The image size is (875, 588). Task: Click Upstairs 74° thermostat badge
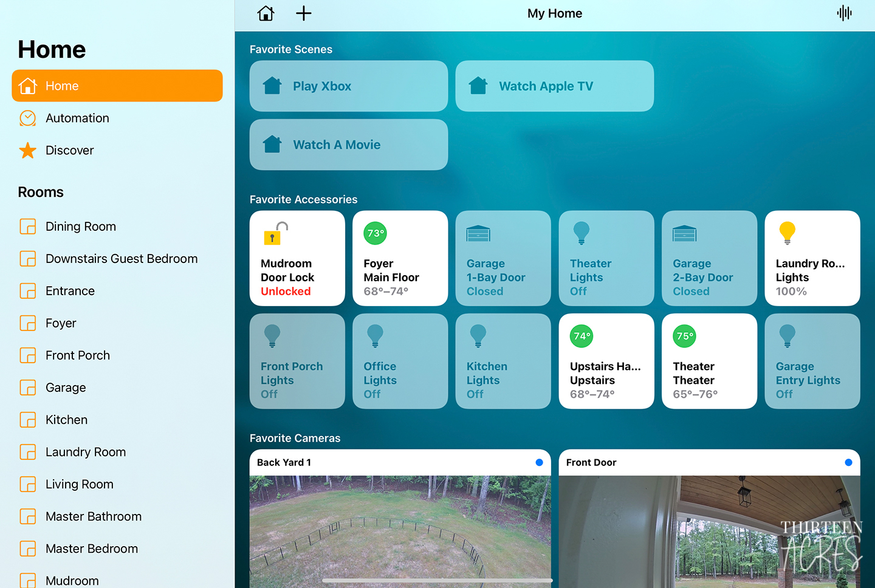pyautogui.click(x=582, y=336)
